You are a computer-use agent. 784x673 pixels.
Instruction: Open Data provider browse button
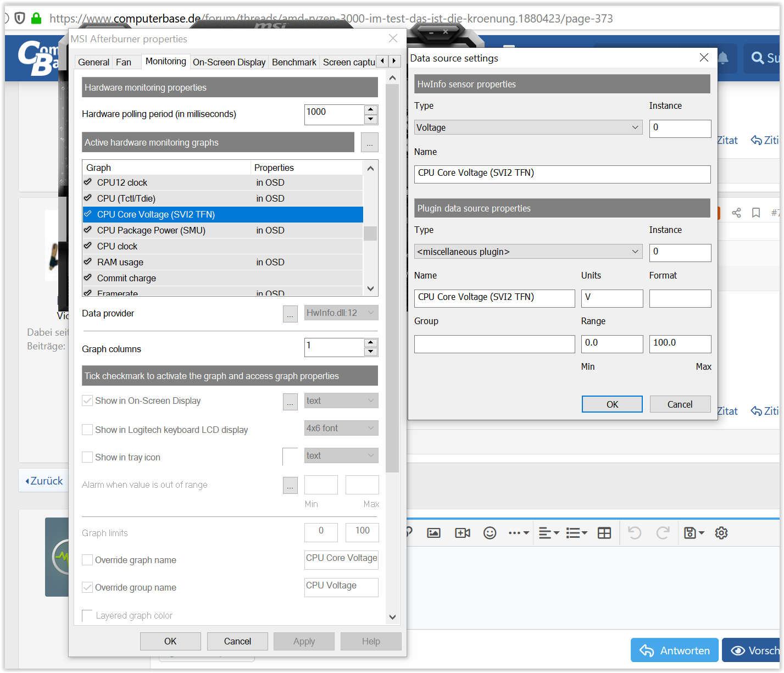290,313
